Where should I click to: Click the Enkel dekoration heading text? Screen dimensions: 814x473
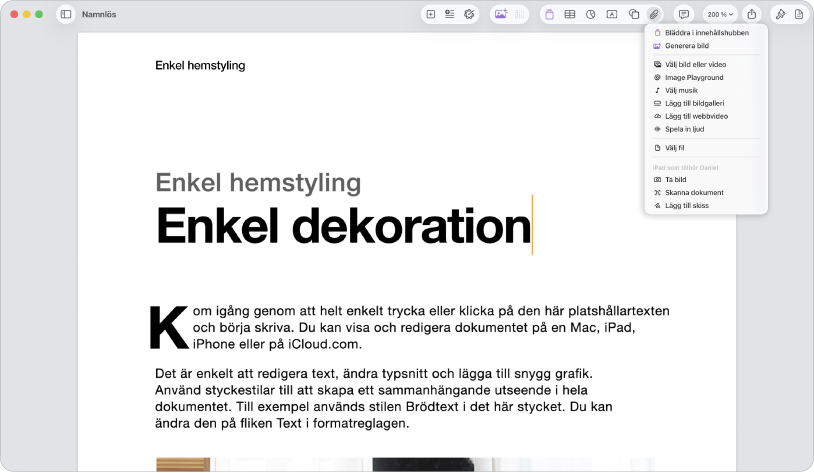344,225
